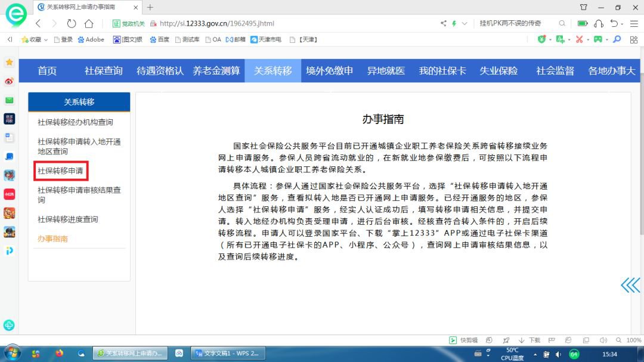Click the browser forward arrow
Image resolution: width=644 pixels, height=362 pixels.
click(x=54, y=23)
